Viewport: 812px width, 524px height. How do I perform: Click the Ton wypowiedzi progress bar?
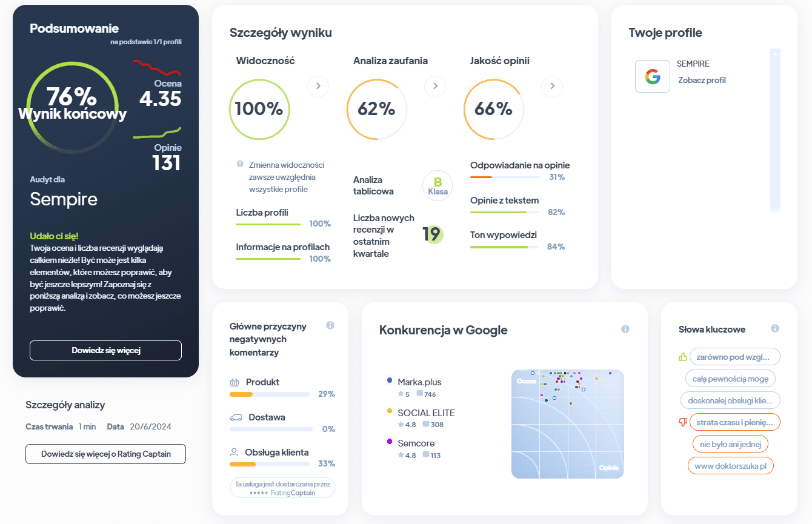coord(505,247)
